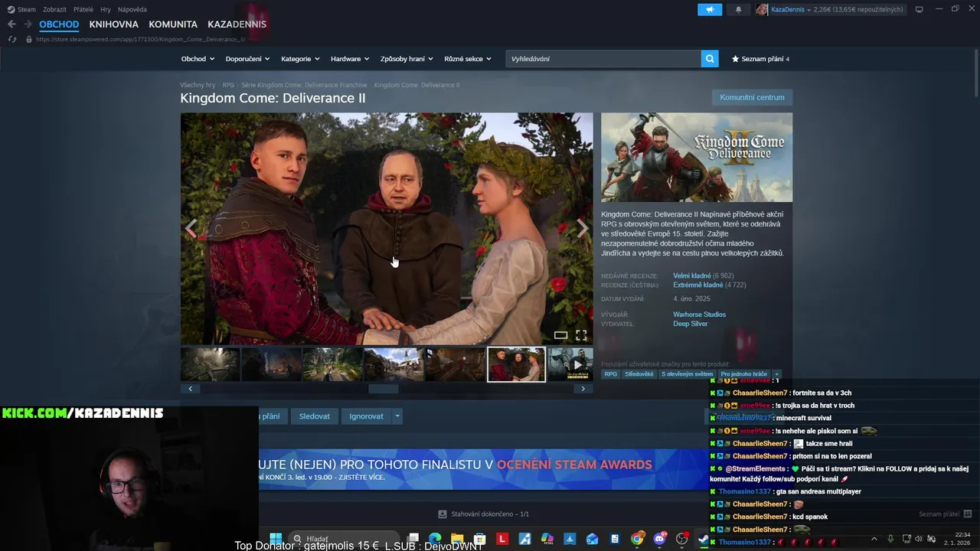Select the OBCHOD tab
The image size is (980, 551).
[59, 24]
